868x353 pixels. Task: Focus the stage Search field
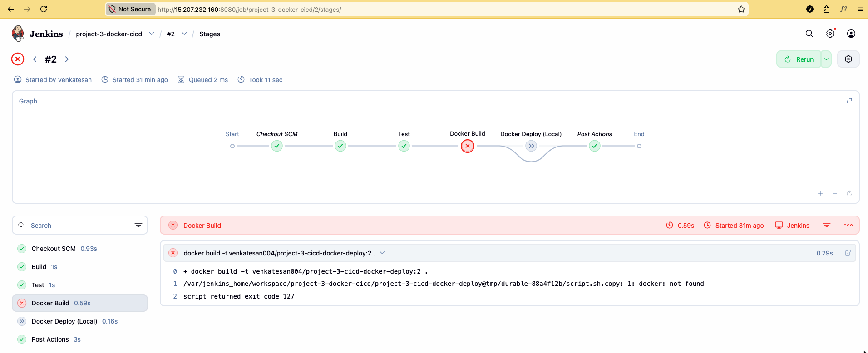(x=80, y=225)
